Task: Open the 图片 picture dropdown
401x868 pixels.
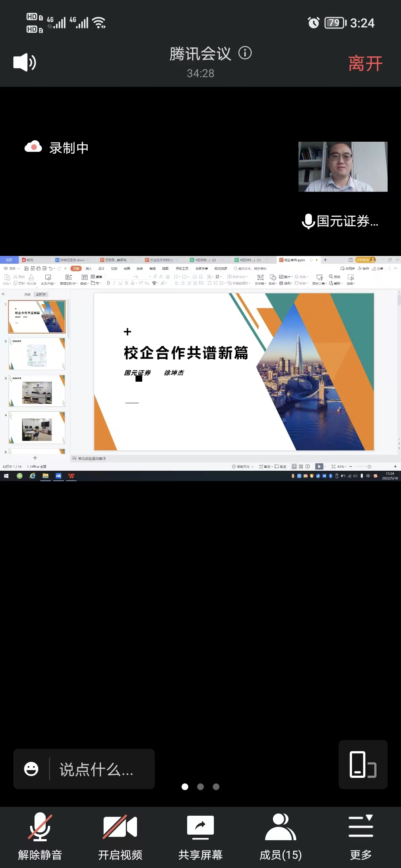Action: click(x=286, y=277)
